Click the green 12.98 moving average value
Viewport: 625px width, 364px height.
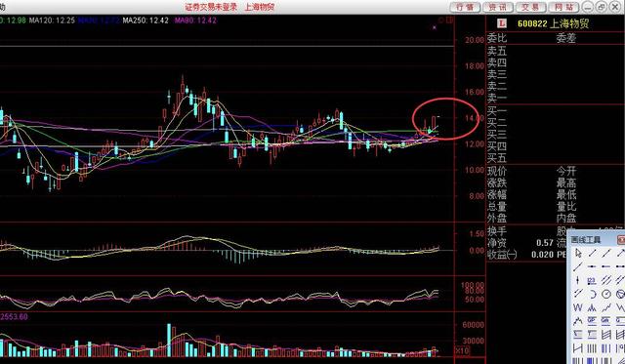point(17,20)
